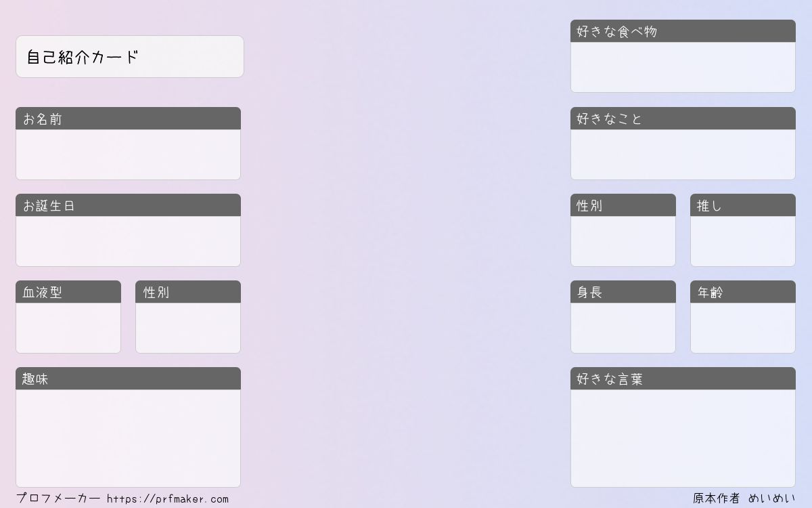812x508 pixels.
Task: Select the 身長 height box
Action: click(623, 328)
